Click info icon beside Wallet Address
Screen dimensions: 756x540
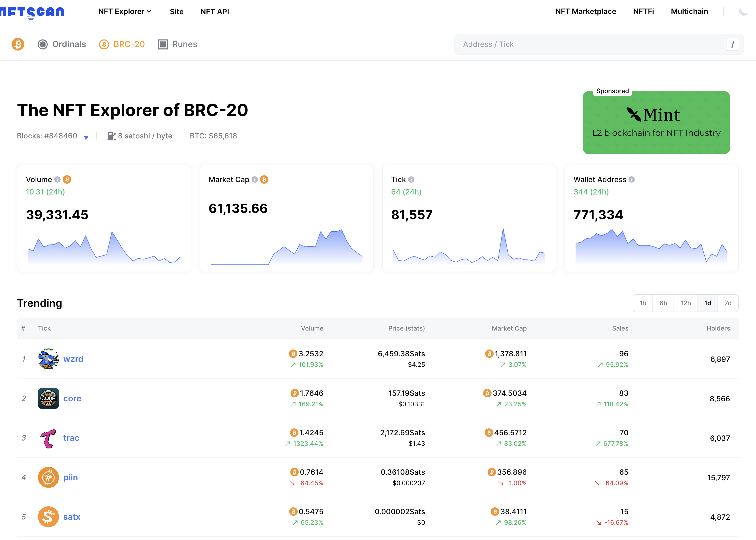(x=632, y=179)
